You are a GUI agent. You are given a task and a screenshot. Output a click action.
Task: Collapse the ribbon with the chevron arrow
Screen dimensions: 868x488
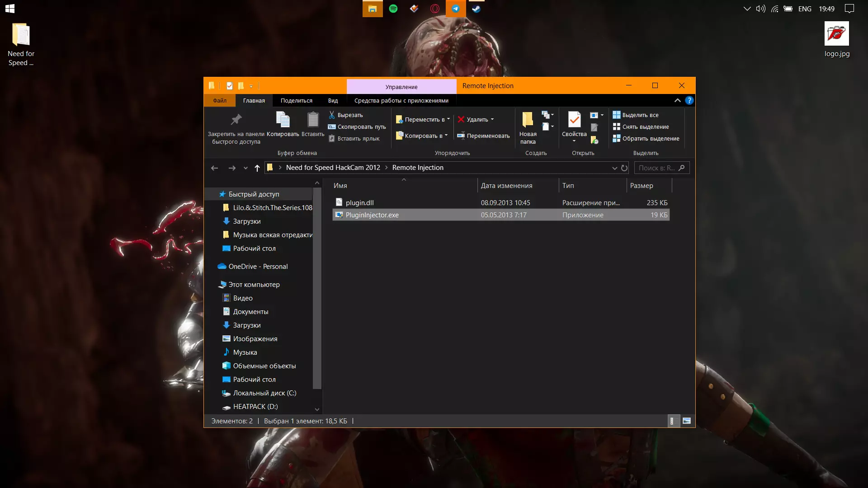tap(677, 100)
